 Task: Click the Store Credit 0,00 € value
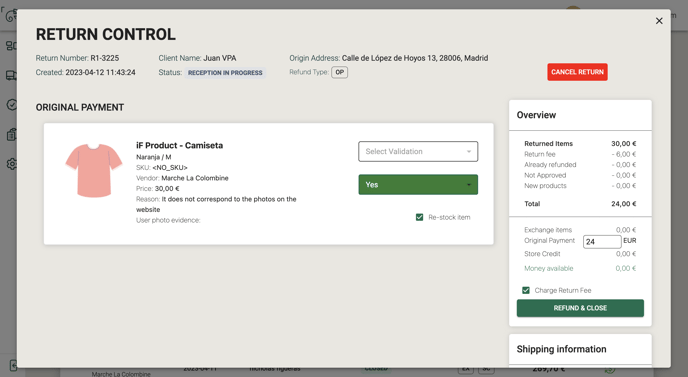tap(626, 254)
